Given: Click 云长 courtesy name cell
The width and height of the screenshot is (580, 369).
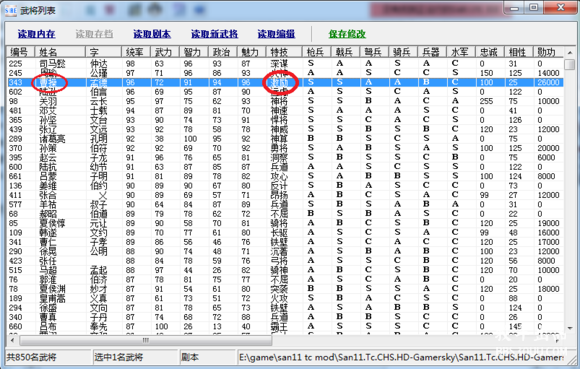Looking at the screenshot, I should 98,101.
